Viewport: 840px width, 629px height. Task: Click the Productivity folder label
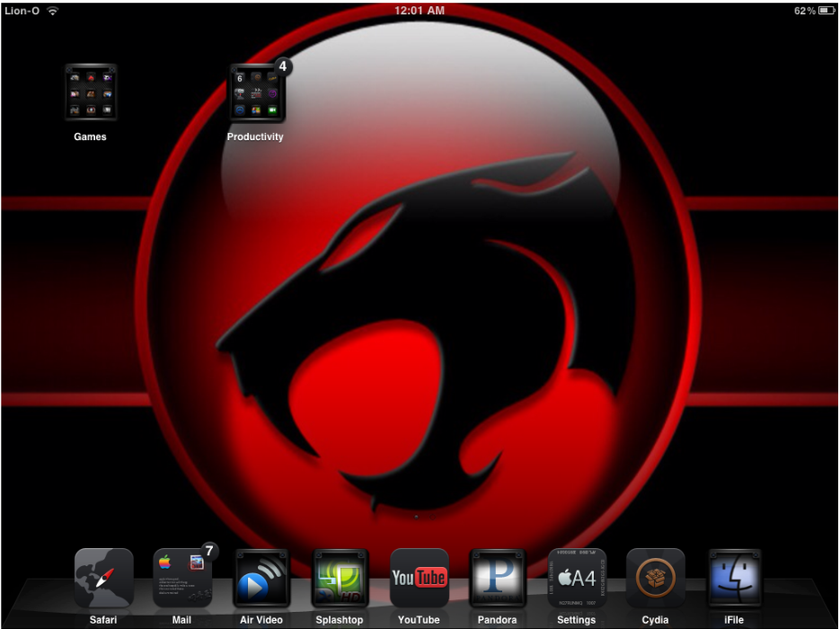(x=255, y=137)
